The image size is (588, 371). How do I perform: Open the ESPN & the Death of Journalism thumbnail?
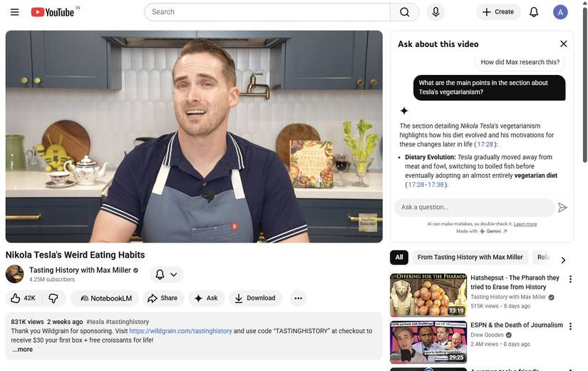tap(428, 342)
